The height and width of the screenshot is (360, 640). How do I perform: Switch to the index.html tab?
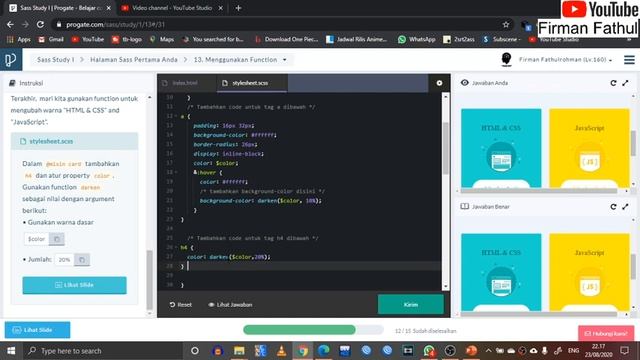[185, 83]
